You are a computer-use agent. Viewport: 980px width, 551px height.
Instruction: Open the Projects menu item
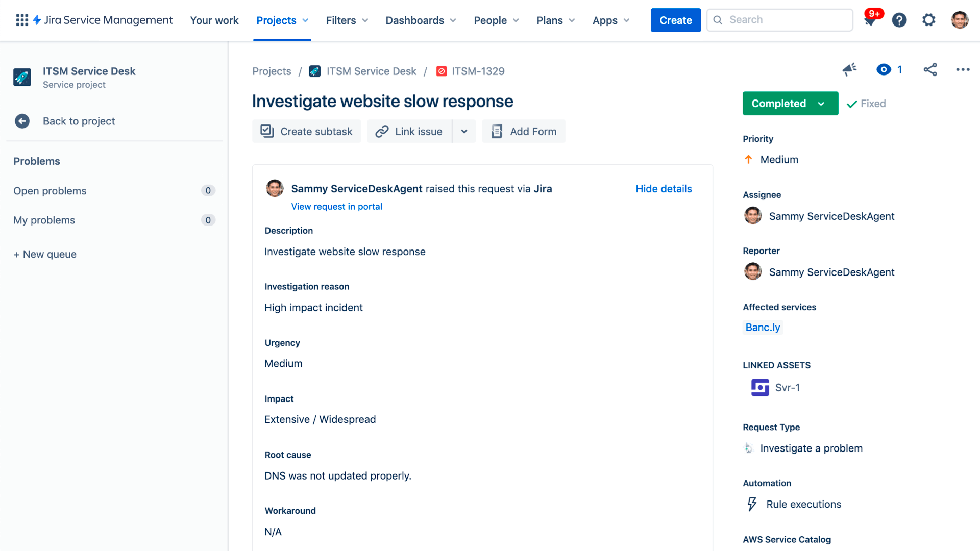[x=277, y=20]
